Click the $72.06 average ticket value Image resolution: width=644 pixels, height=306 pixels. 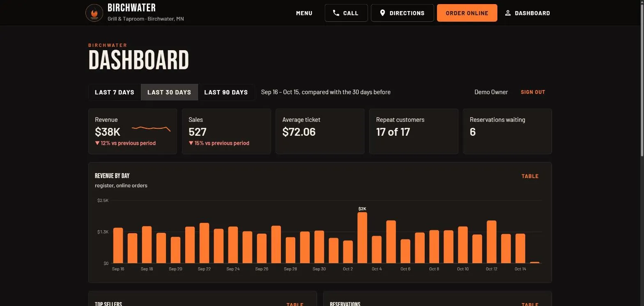point(299,132)
